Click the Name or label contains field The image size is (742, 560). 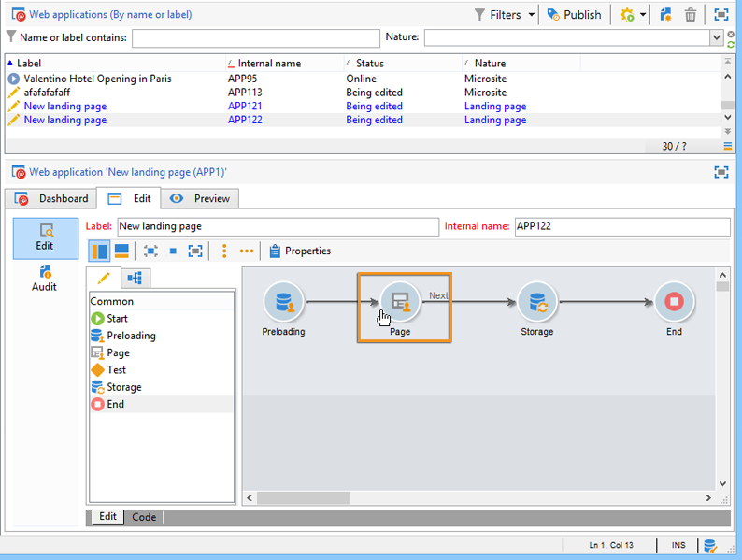[254, 37]
